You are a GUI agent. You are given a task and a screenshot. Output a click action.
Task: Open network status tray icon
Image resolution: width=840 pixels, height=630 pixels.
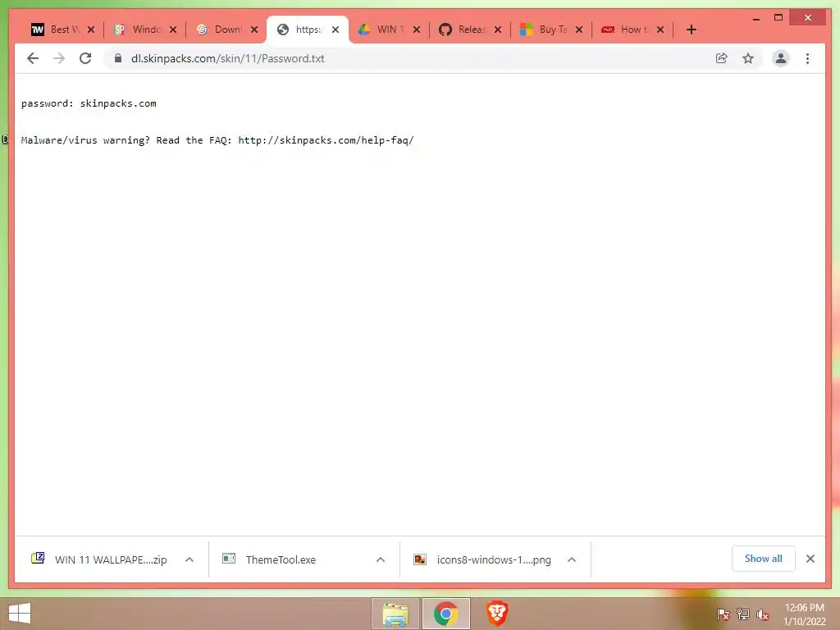[743, 614]
